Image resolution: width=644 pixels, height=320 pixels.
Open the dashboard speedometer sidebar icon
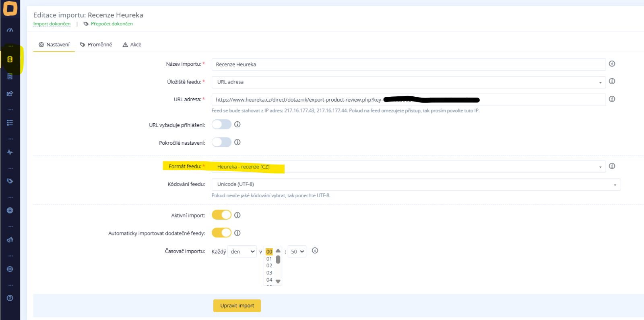pyautogui.click(x=10, y=30)
